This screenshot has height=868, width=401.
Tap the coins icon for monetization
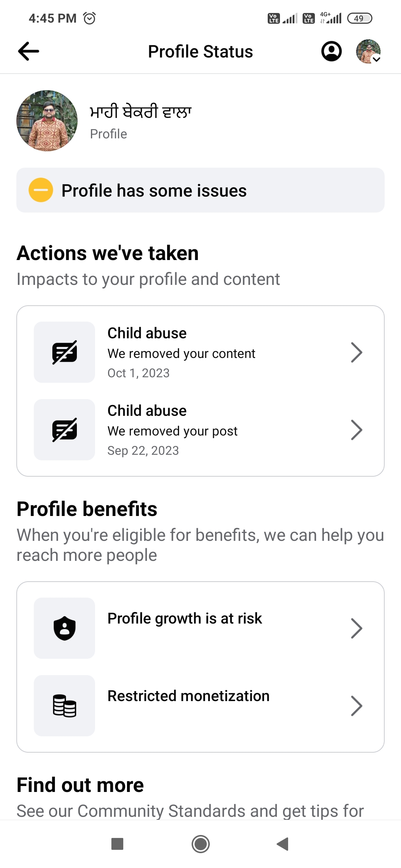point(65,706)
